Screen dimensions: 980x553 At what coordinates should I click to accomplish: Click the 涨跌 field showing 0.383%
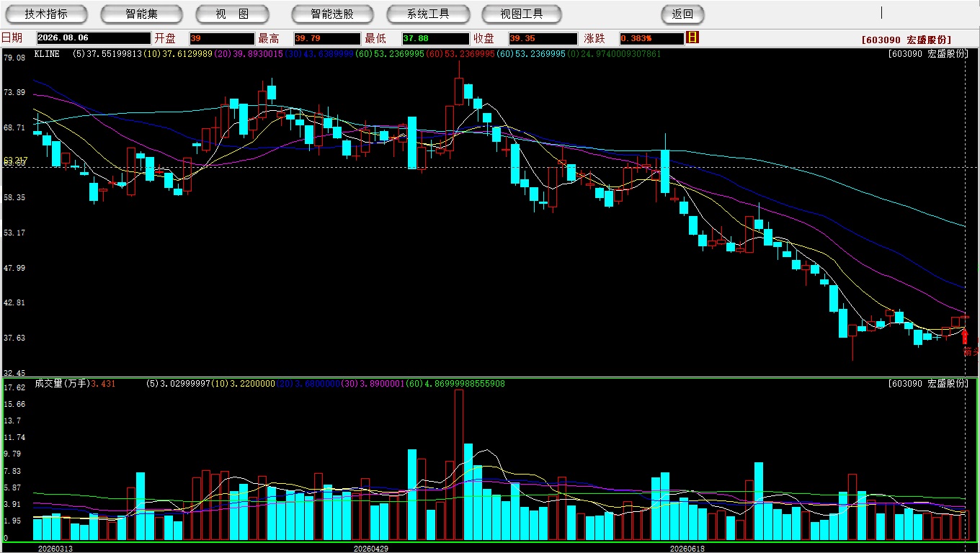[x=651, y=38]
